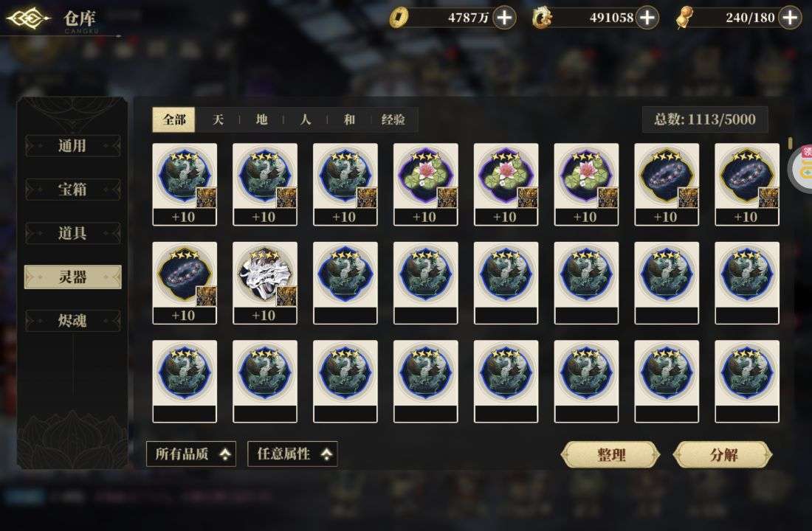Open the 所有品质 quality filter dropdown
812x531 pixels.
coord(191,454)
